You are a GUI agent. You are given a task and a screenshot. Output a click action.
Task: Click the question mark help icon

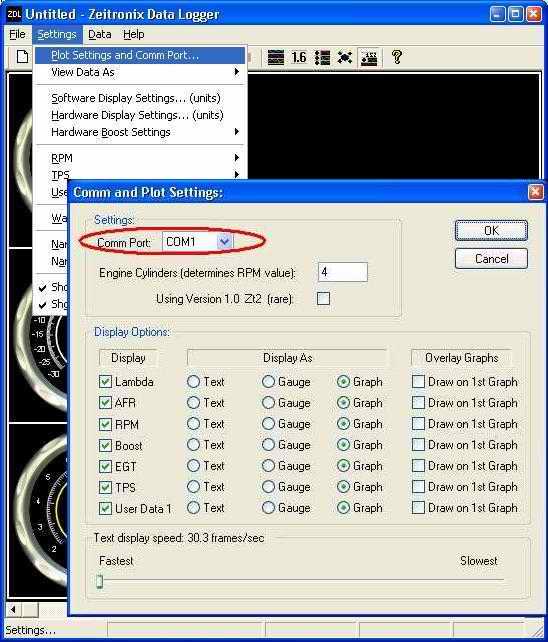[x=396, y=57]
